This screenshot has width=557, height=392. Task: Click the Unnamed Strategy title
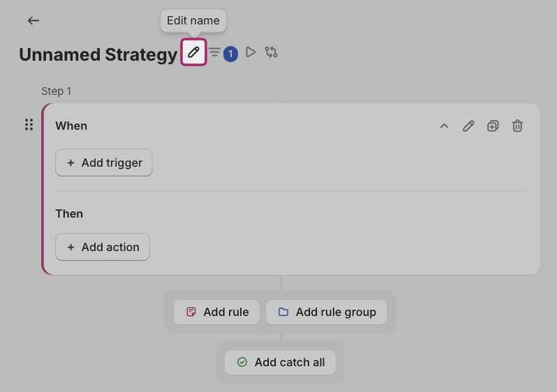(x=98, y=54)
